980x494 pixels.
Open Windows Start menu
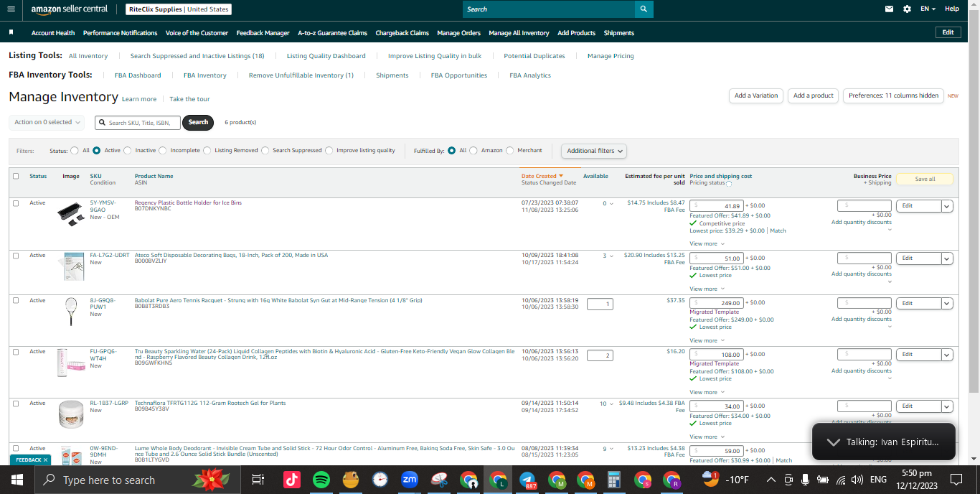pos(17,480)
